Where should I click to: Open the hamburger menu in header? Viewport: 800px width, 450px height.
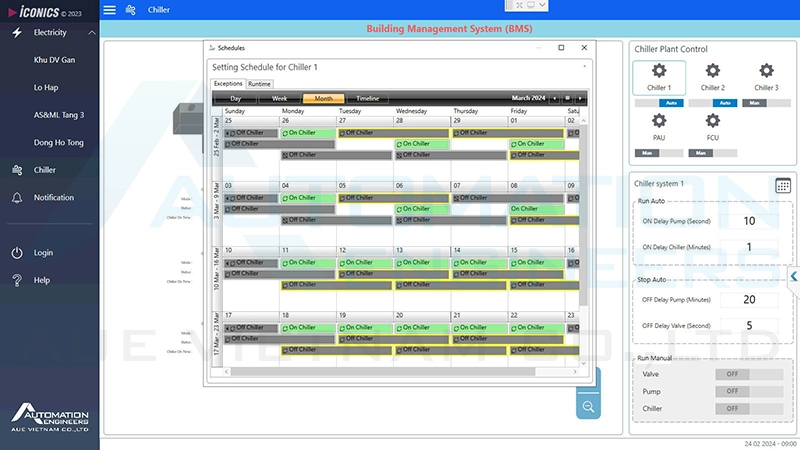point(109,9)
